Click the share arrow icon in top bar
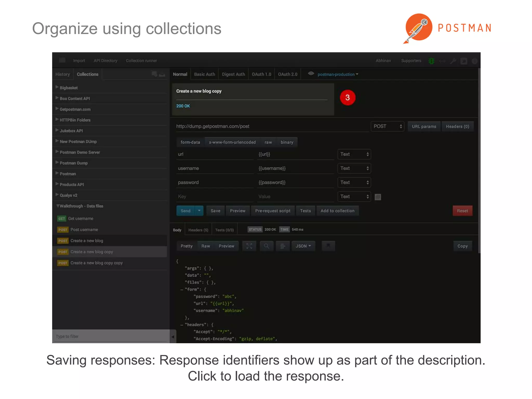This screenshot has width=532, height=399. [x=464, y=61]
